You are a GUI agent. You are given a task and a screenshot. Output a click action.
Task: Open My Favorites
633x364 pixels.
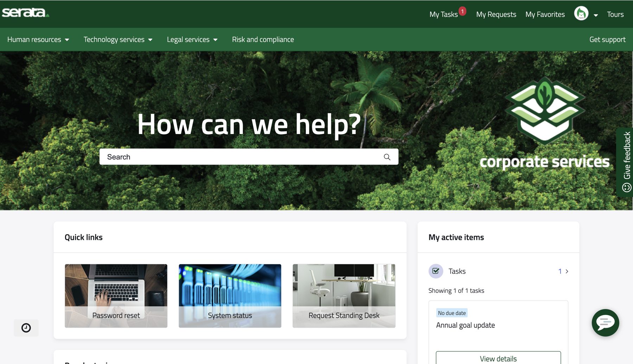click(545, 14)
